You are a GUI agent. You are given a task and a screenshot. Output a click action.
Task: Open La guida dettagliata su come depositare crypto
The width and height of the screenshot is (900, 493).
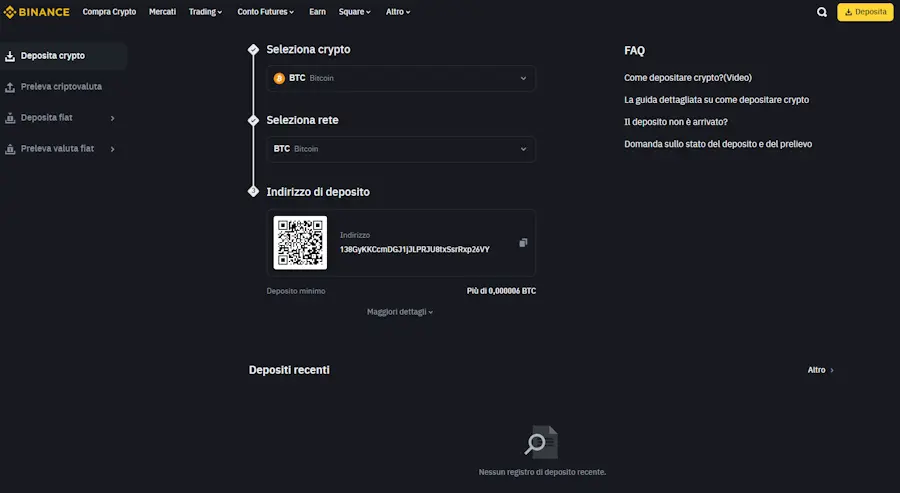click(x=716, y=100)
